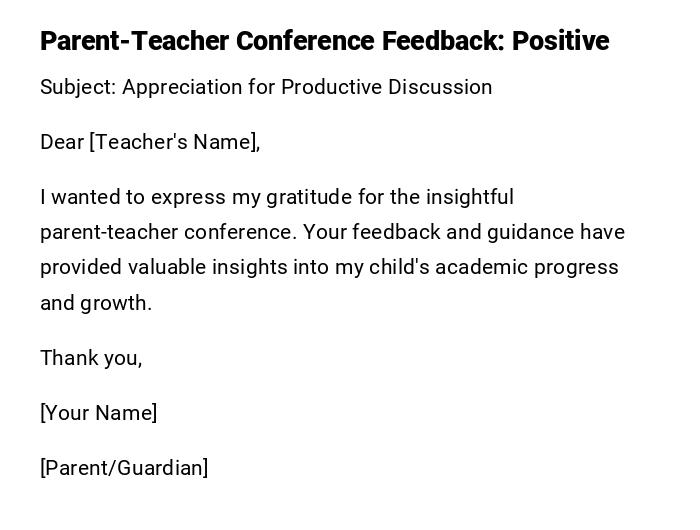Click the "and growth." line ending
This screenshot has height=530, width=700.
[x=96, y=303]
